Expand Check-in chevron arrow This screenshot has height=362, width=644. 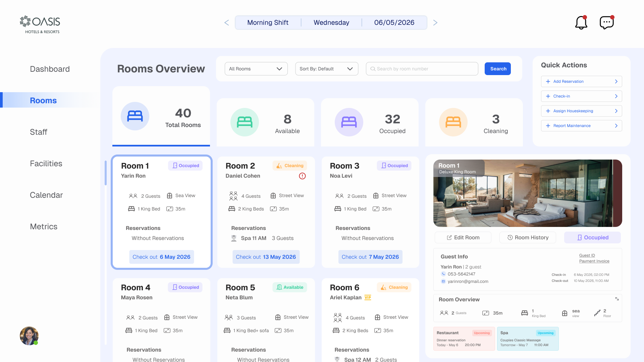(x=616, y=96)
